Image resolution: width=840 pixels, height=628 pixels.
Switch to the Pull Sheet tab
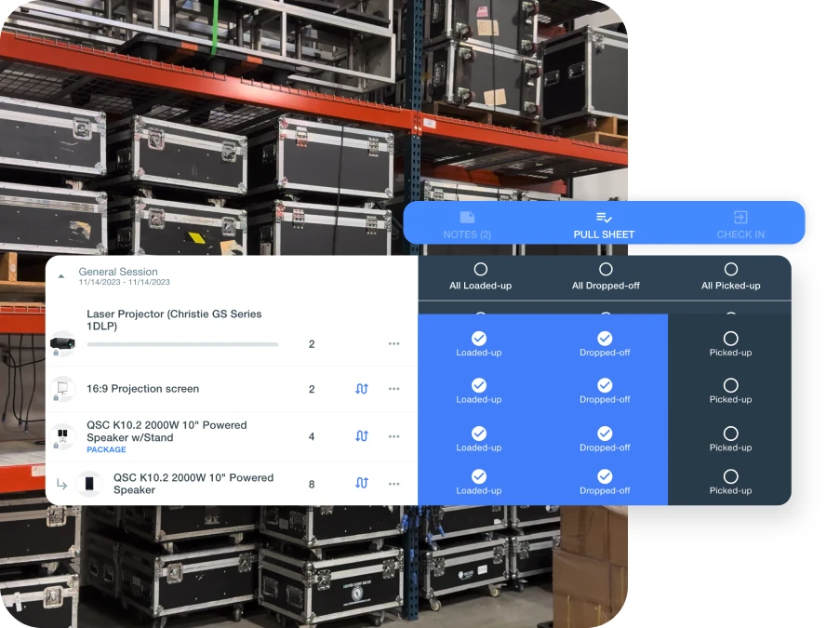pos(604,223)
